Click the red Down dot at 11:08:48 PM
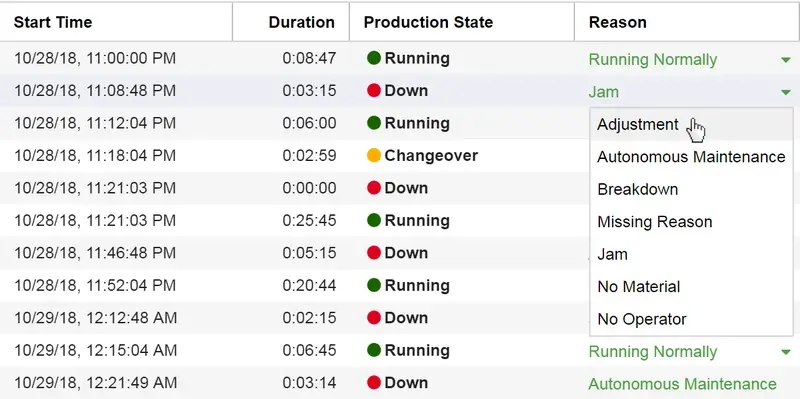Screen dimensions: 800x399 click(x=374, y=91)
